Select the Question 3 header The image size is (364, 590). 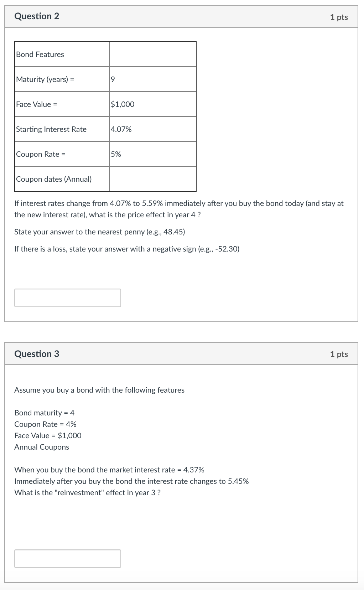point(37,354)
